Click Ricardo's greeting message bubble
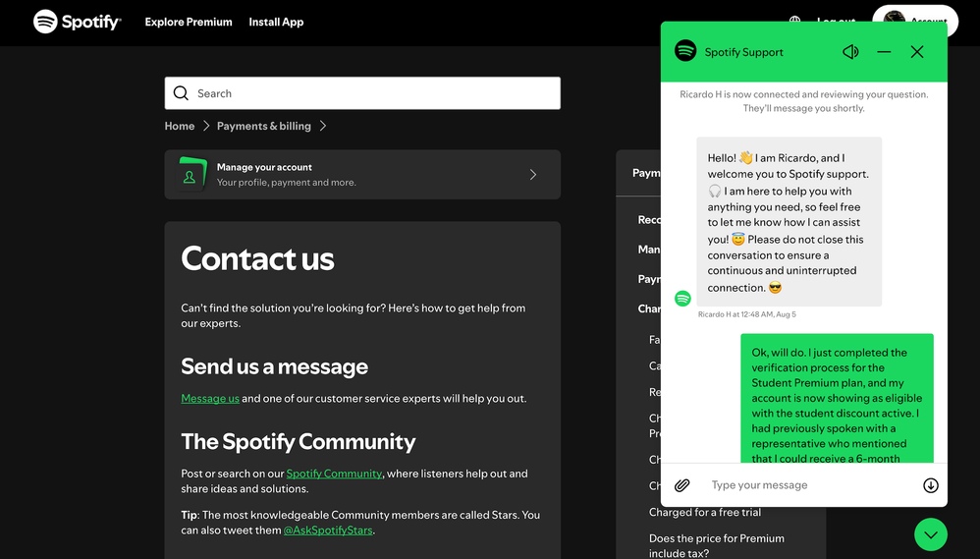Image resolution: width=980 pixels, height=559 pixels. (x=789, y=221)
